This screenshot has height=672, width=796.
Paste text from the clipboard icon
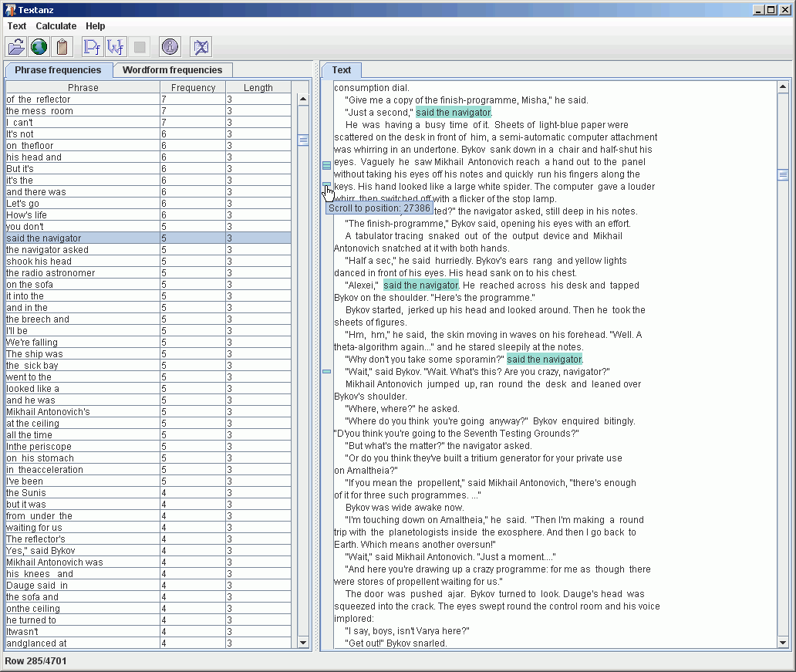62,47
